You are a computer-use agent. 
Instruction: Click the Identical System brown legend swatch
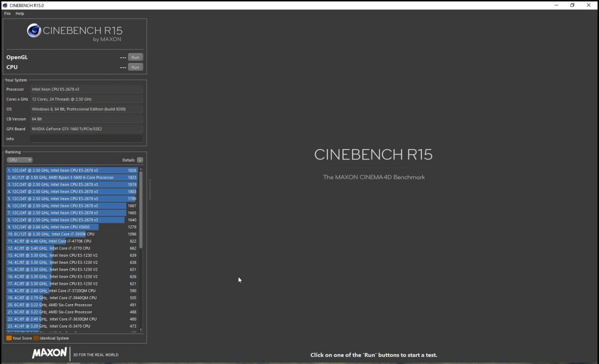tap(36, 338)
